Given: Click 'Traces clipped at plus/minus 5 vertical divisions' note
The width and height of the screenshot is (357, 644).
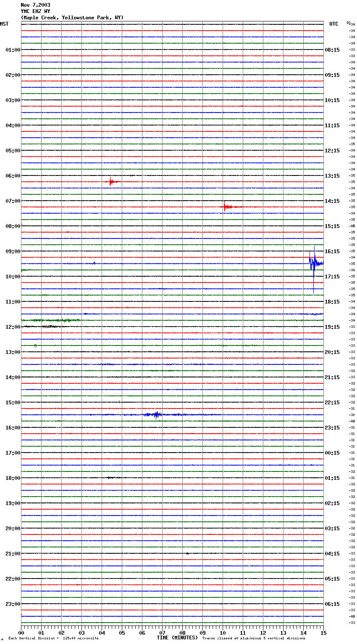Looking at the screenshot, I should (x=254, y=639).
